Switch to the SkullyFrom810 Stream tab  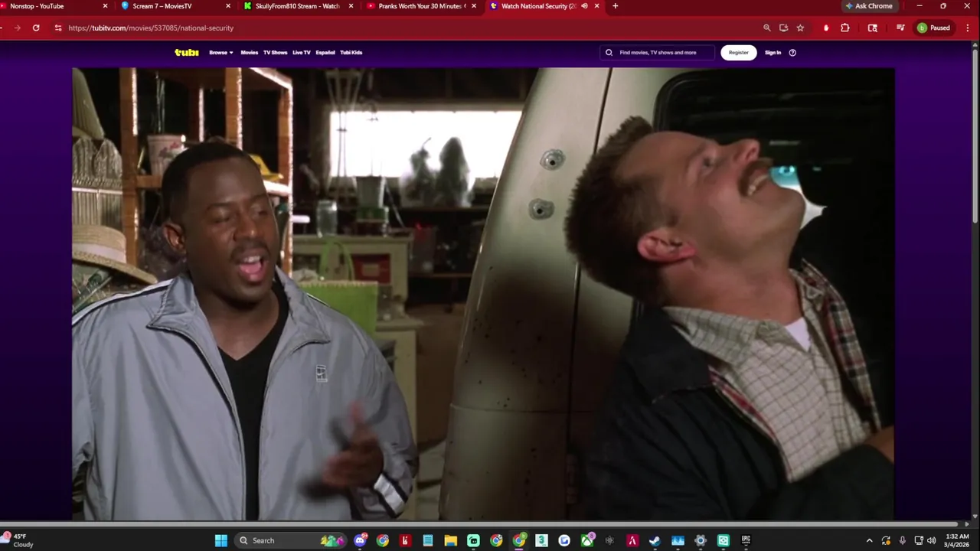pyautogui.click(x=297, y=6)
